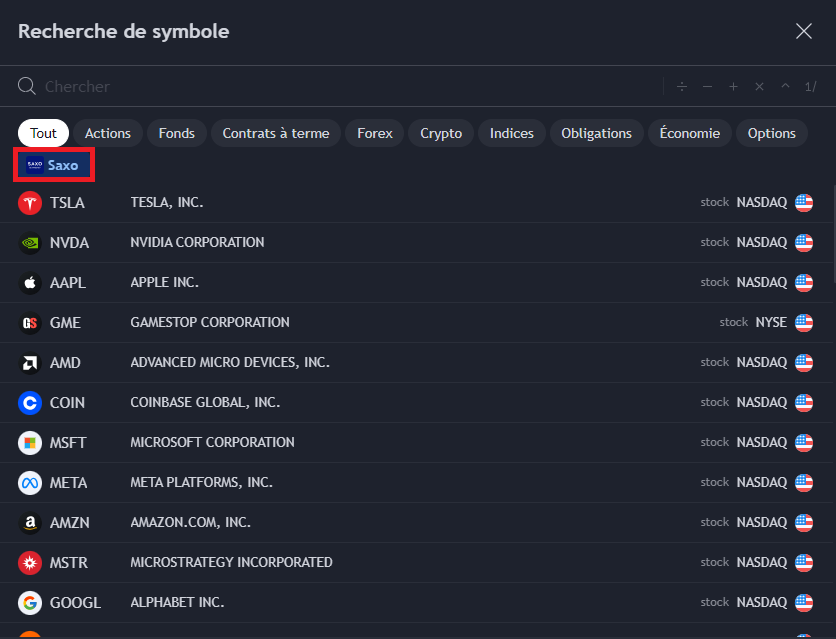Show the Indices category

(512, 133)
